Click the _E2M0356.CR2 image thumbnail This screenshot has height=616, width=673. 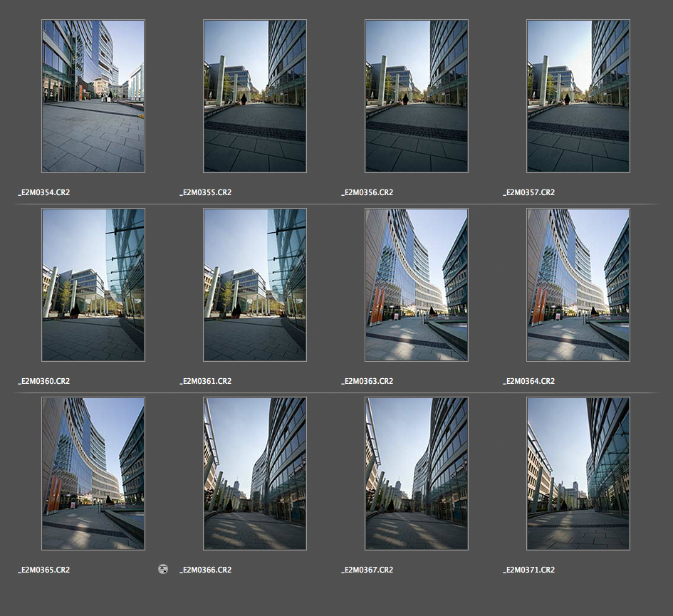[417, 96]
